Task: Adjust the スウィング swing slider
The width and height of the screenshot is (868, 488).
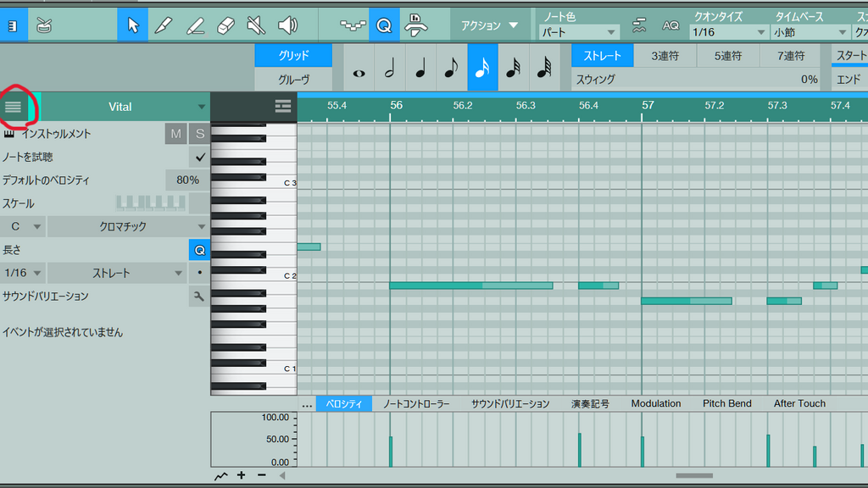Action: pos(697,79)
